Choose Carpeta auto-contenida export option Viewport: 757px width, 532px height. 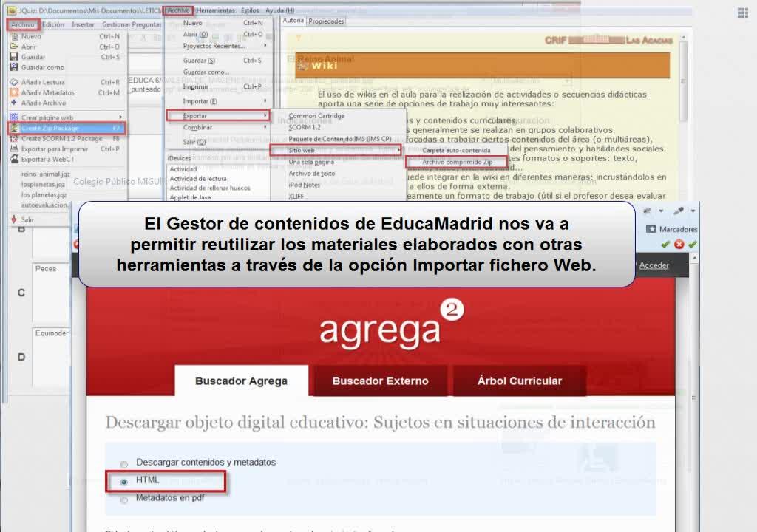[x=456, y=150]
